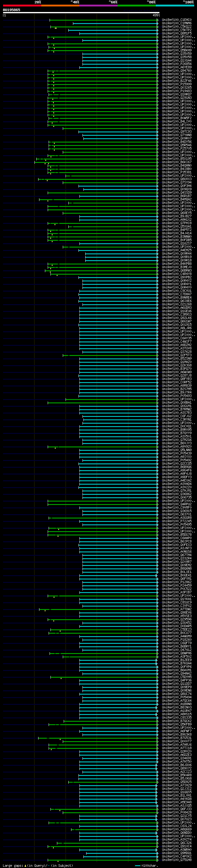Viewport: 197px width, 868px height.
Task: Click the purple ~60% identity legend bar
Action: click(x=99, y=6)
